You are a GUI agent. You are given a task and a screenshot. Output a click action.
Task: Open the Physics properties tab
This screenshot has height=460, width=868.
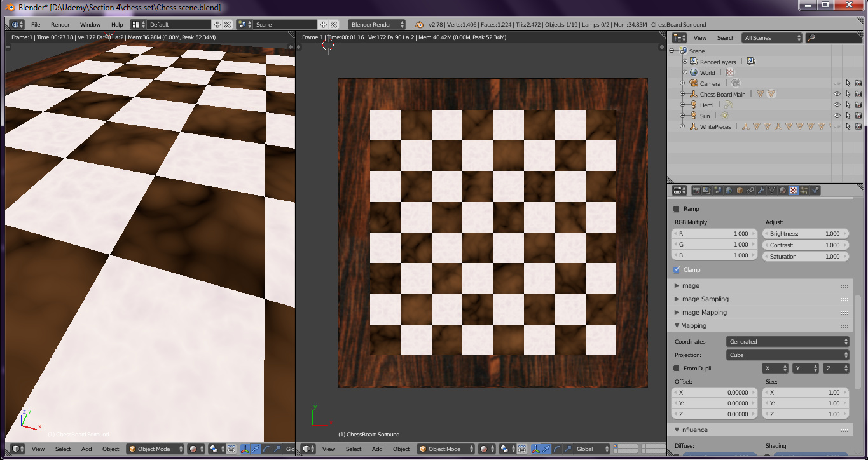pyautogui.click(x=815, y=191)
